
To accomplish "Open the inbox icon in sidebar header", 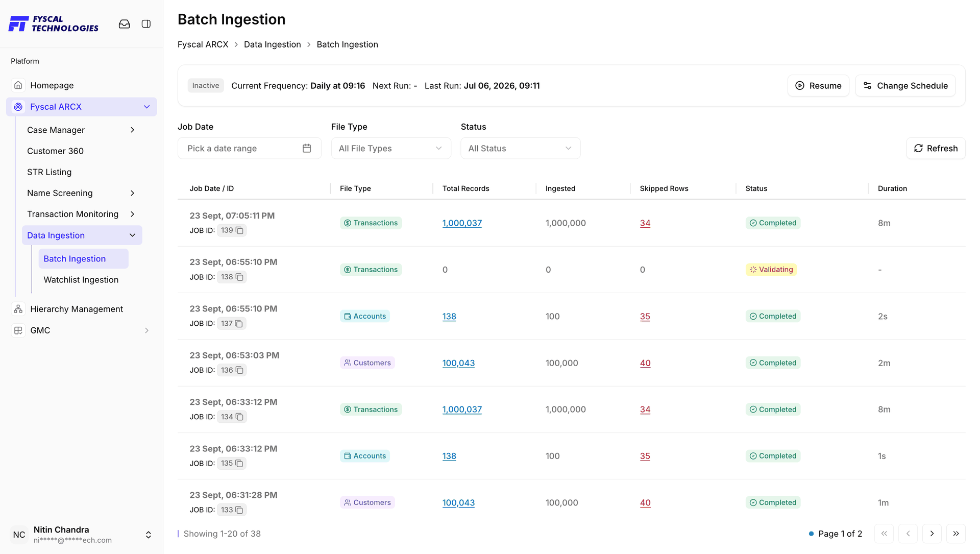I will [x=124, y=24].
